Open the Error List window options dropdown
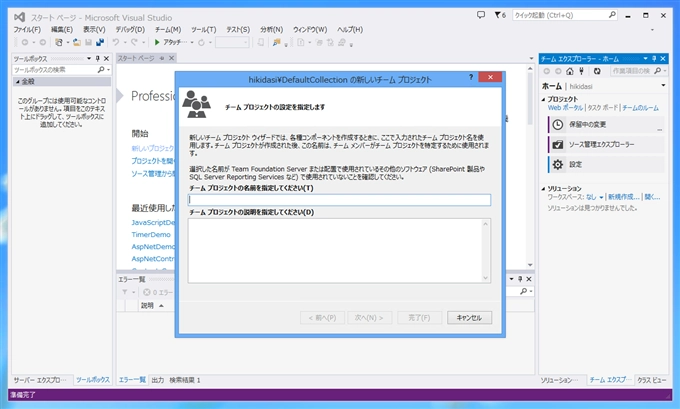Image resolution: width=680 pixels, height=409 pixels. 511,279
